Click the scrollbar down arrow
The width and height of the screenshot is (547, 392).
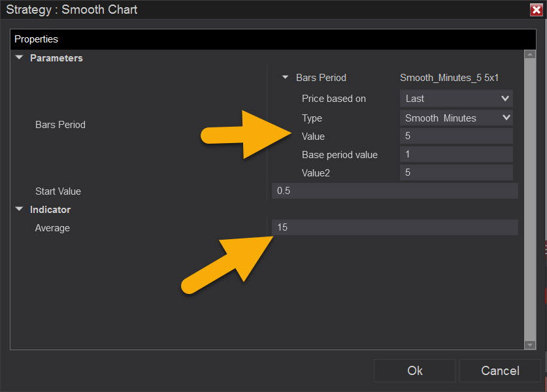[x=530, y=344]
